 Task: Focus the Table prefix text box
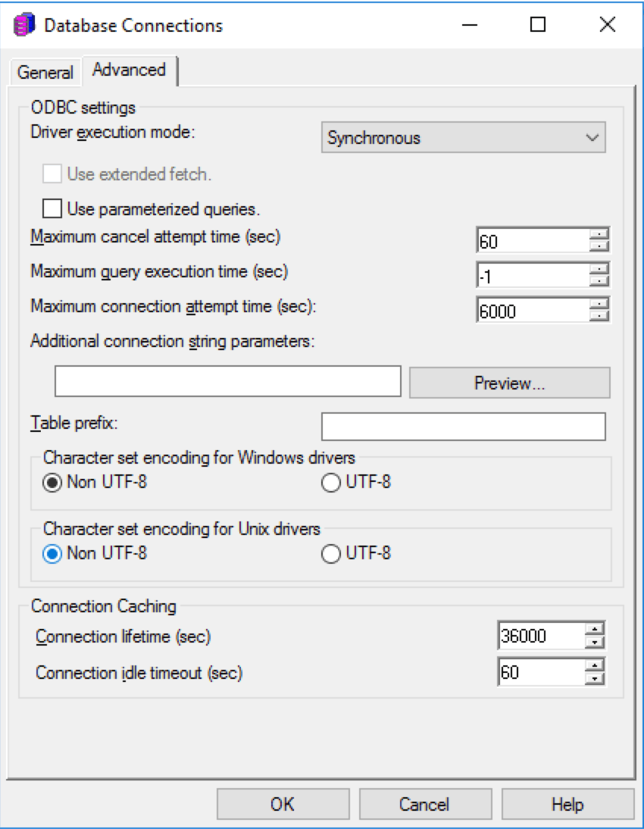tap(463, 427)
